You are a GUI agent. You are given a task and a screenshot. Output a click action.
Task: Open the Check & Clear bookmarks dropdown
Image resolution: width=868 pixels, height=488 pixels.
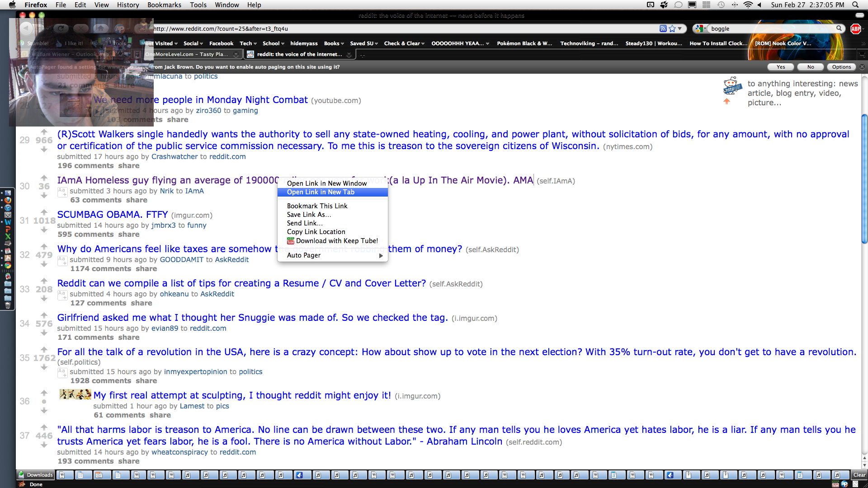(404, 43)
